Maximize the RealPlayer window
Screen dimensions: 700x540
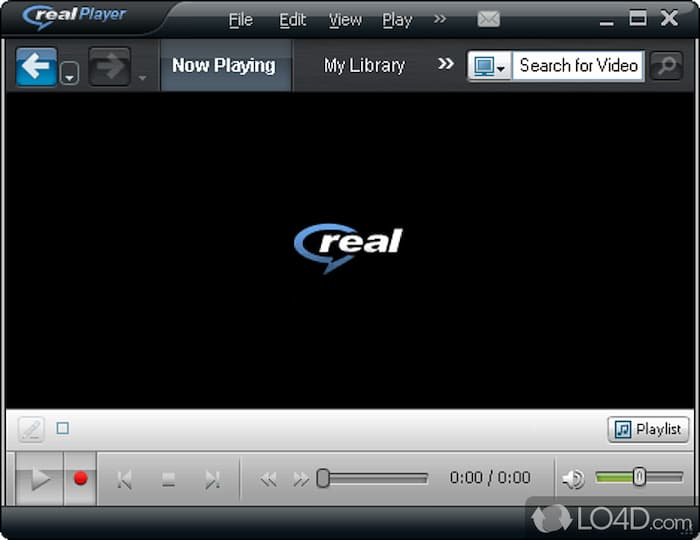(x=638, y=18)
